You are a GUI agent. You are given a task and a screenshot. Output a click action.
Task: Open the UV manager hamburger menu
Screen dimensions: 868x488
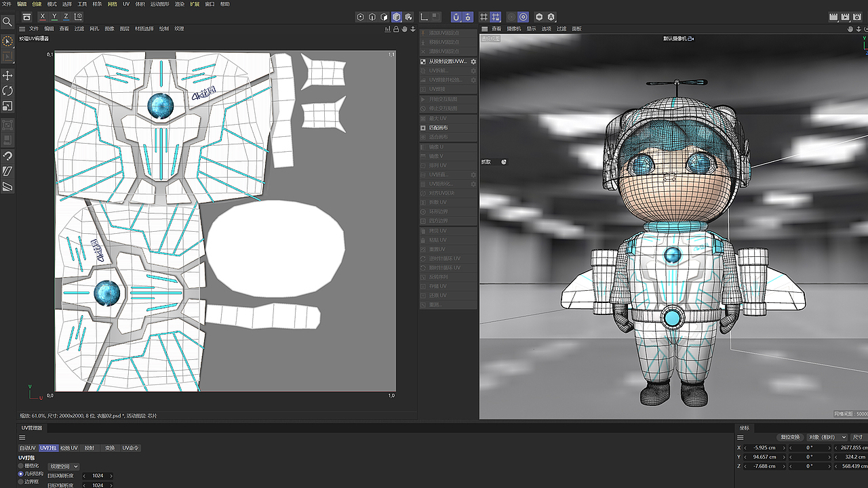pos(21,437)
